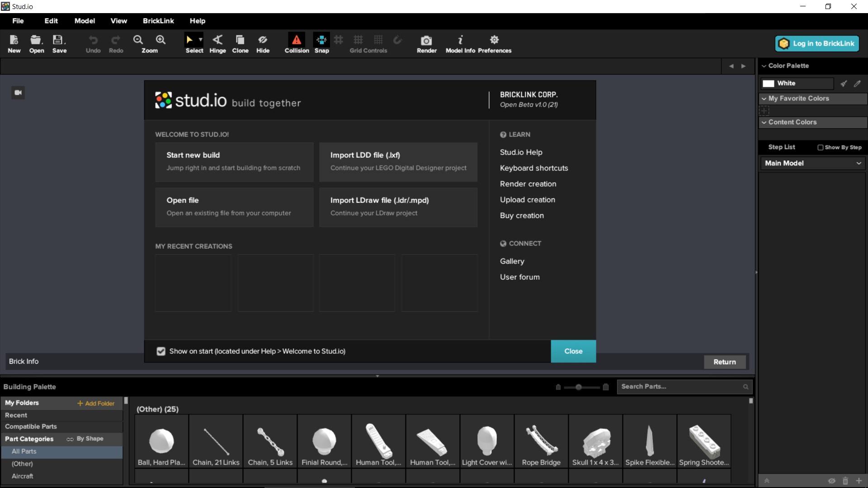Click the Render camera icon

click(426, 41)
